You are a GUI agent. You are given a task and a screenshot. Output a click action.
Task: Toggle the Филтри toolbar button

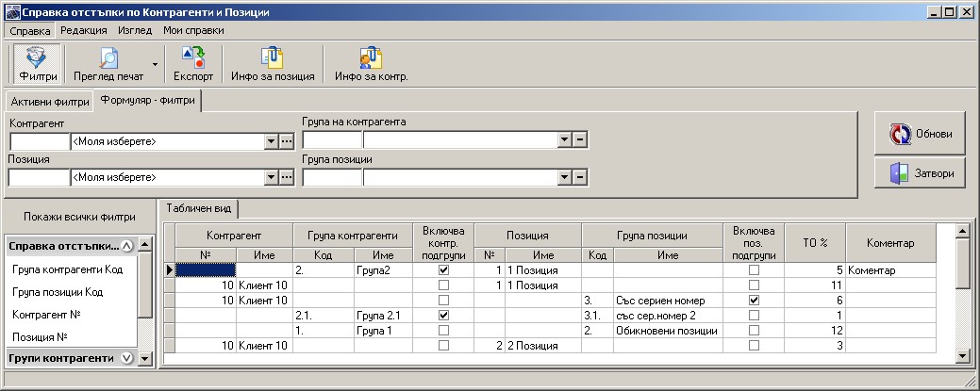click(x=38, y=65)
